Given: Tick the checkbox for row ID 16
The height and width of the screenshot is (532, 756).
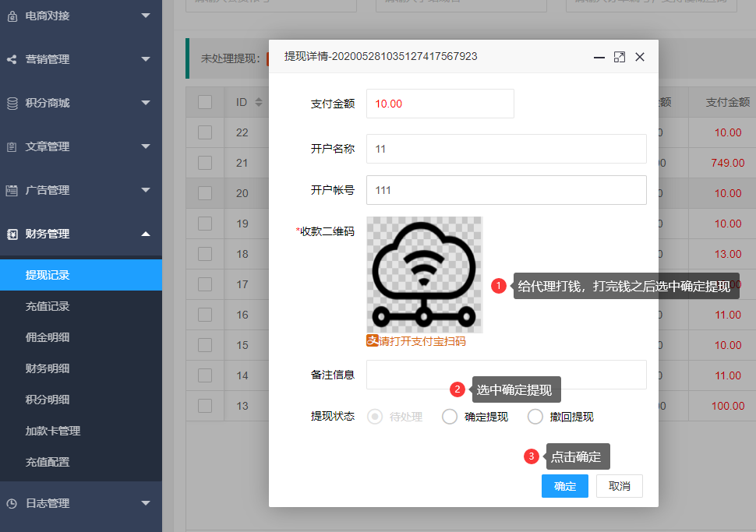Looking at the screenshot, I should pyautogui.click(x=205, y=315).
